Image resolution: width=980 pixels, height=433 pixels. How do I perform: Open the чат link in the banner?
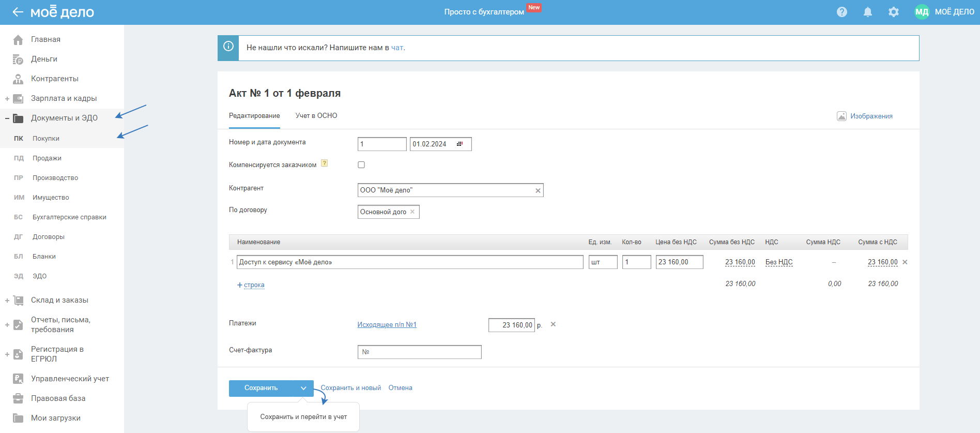(x=397, y=48)
